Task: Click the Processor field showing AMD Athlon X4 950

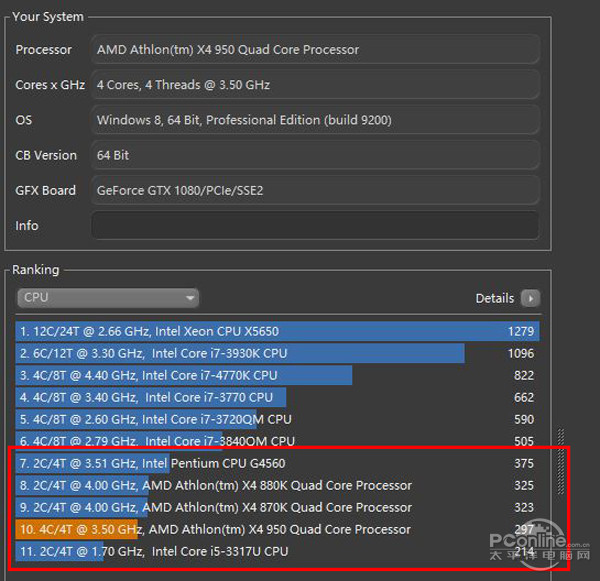Action: [x=315, y=49]
